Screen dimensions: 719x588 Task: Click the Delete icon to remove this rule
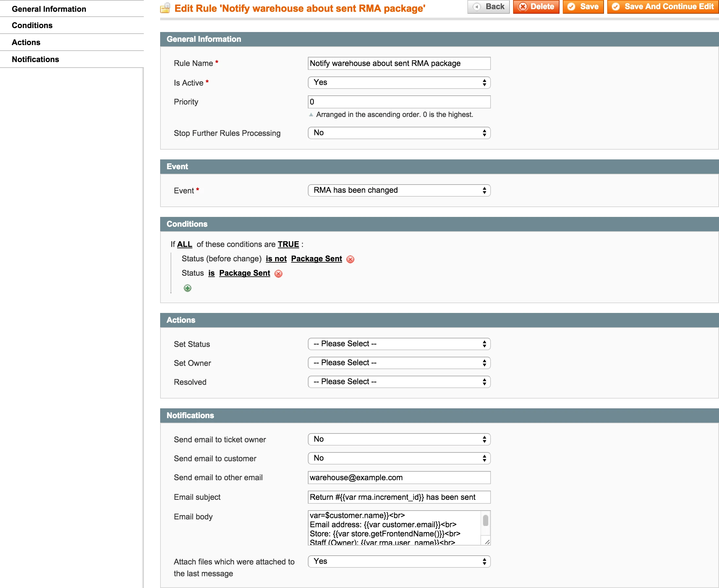[x=523, y=7]
